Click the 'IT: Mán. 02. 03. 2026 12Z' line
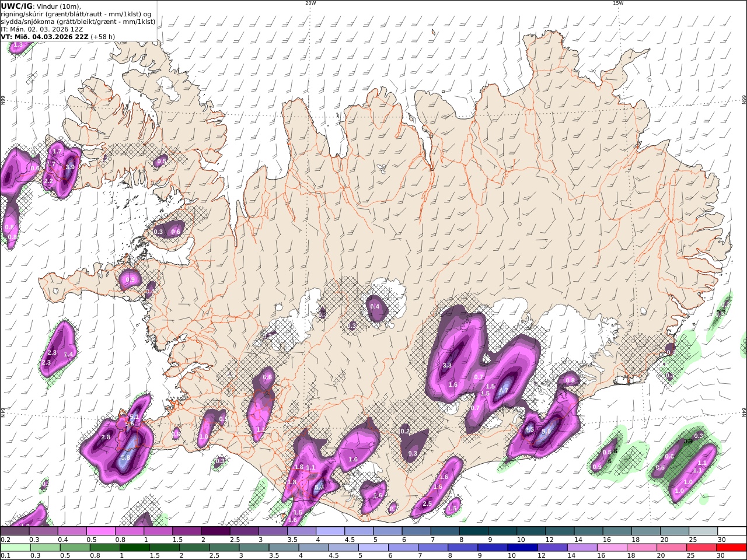 tap(41, 29)
